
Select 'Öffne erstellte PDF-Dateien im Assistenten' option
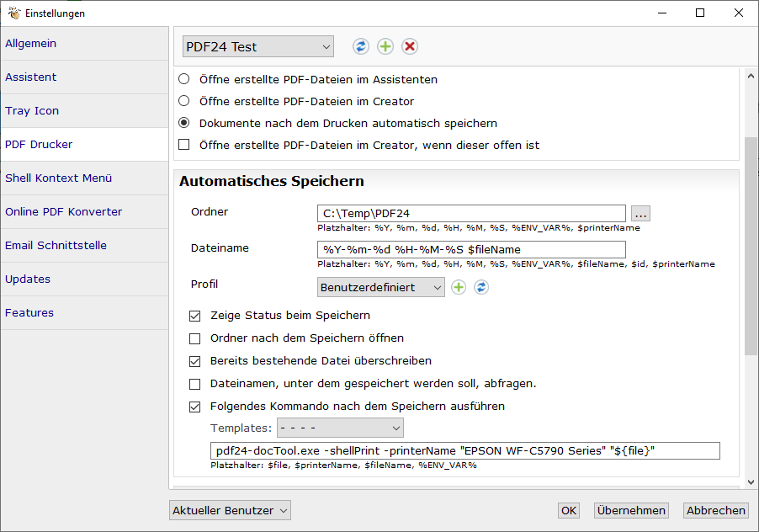[x=184, y=80]
